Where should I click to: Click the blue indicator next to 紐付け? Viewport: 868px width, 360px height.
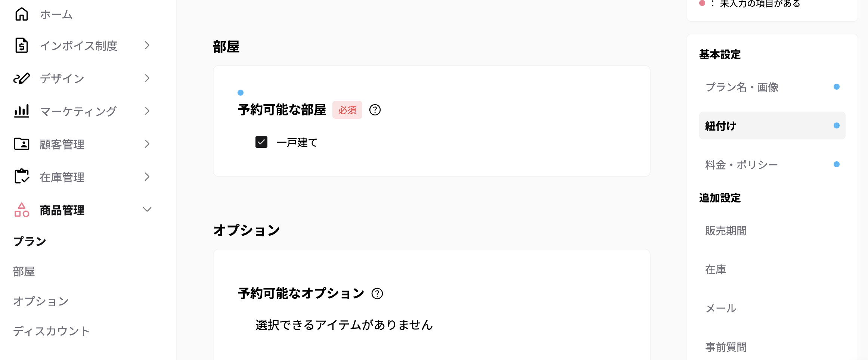tap(836, 126)
